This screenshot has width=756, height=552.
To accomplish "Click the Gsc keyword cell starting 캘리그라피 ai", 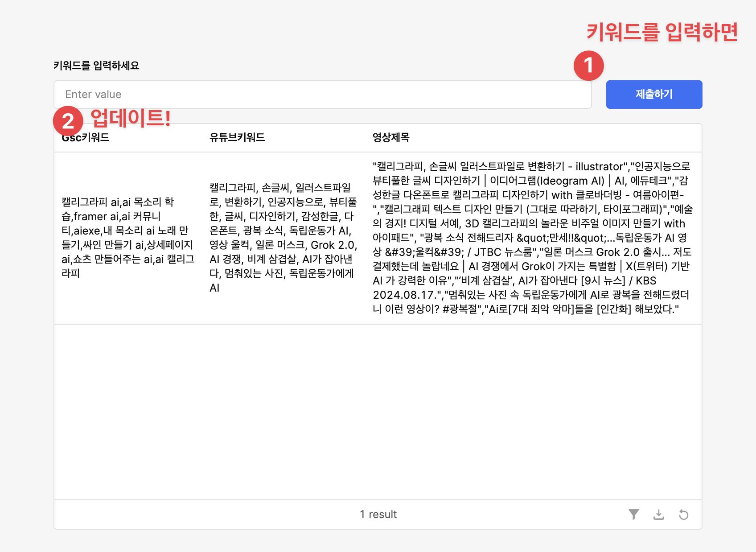I will 128,238.
